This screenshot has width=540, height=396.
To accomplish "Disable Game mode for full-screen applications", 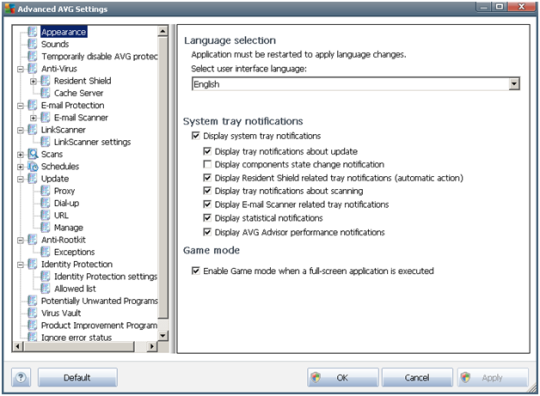I will [x=196, y=271].
